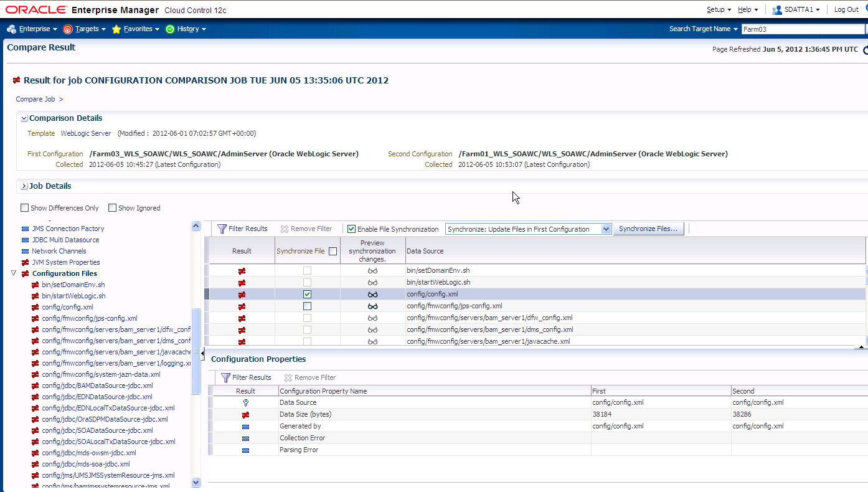Enable Show Ignored checkbox
The height and width of the screenshot is (492, 868).
point(112,208)
